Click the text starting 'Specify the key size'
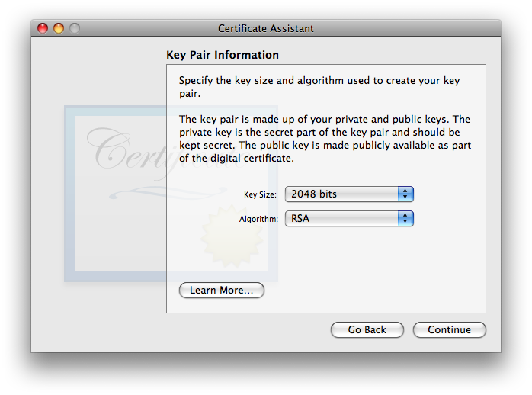The image size is (532, 395). tap(319, 87)
